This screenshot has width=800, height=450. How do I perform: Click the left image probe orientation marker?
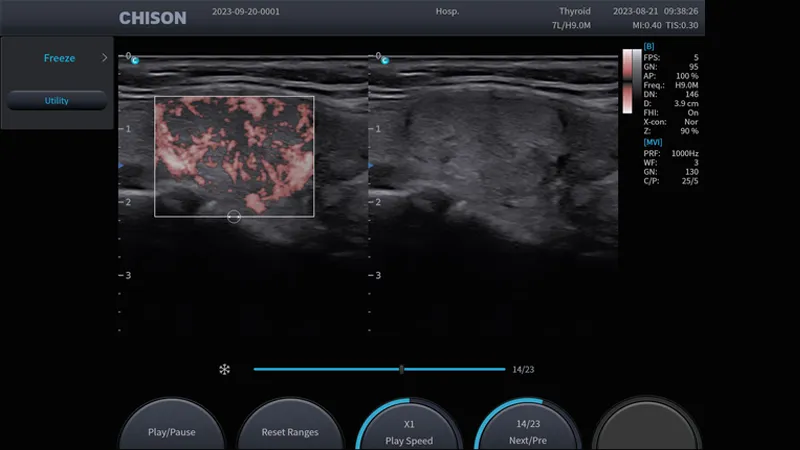135,61
